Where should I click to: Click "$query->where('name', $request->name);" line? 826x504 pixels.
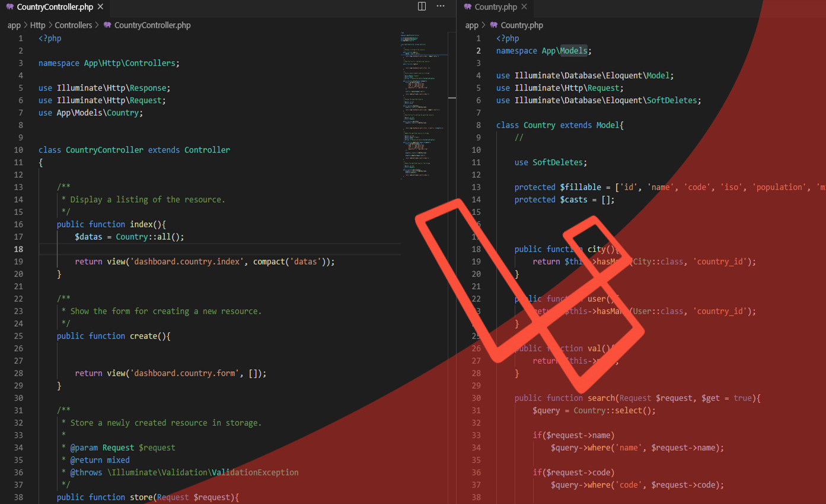[637, 448]
